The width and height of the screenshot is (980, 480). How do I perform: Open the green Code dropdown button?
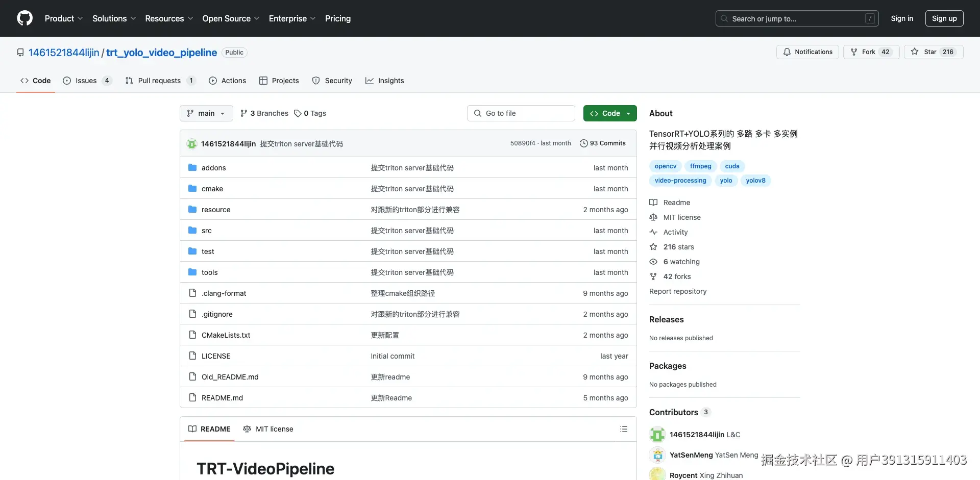click(x=610, y=113)
